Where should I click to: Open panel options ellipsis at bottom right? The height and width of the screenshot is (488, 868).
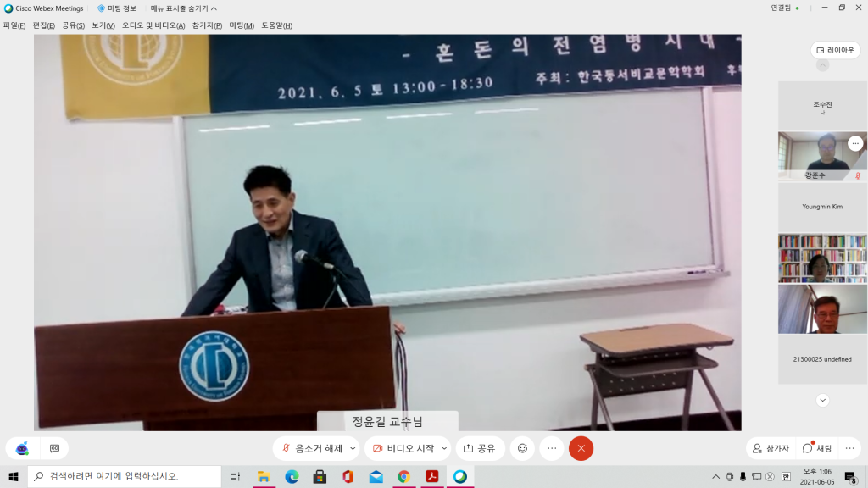[x=850, y=448]
